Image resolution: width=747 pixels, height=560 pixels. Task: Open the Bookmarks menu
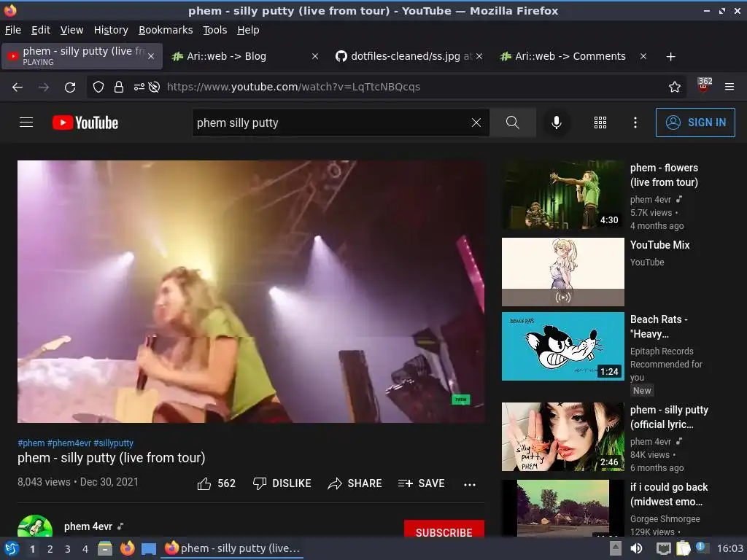point(166,30)
